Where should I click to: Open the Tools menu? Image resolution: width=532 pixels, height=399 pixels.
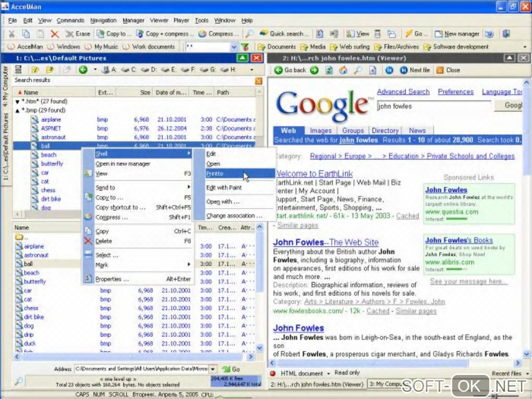coord(201,21)
